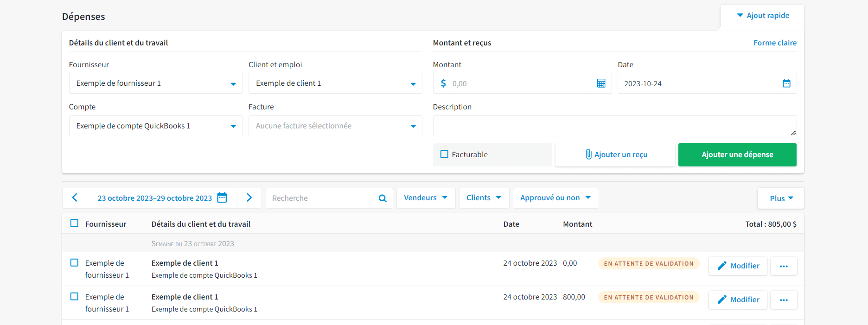This screenshot has width=868, height=325.
Task: Click the date range 23 octobre 2023–29 octobre 2023
Action: (x=154, y=198)
